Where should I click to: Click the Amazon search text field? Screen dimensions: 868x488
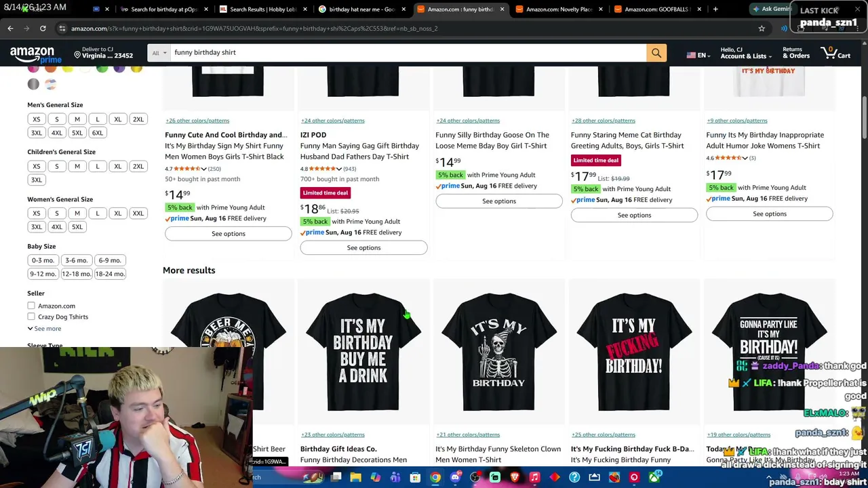pos(408,53)
